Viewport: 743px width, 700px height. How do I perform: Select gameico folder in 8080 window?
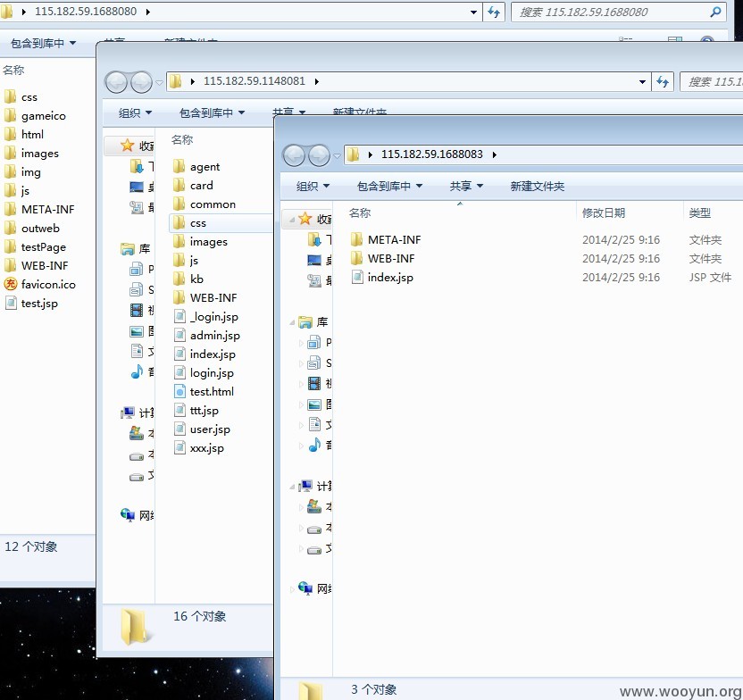35,115
